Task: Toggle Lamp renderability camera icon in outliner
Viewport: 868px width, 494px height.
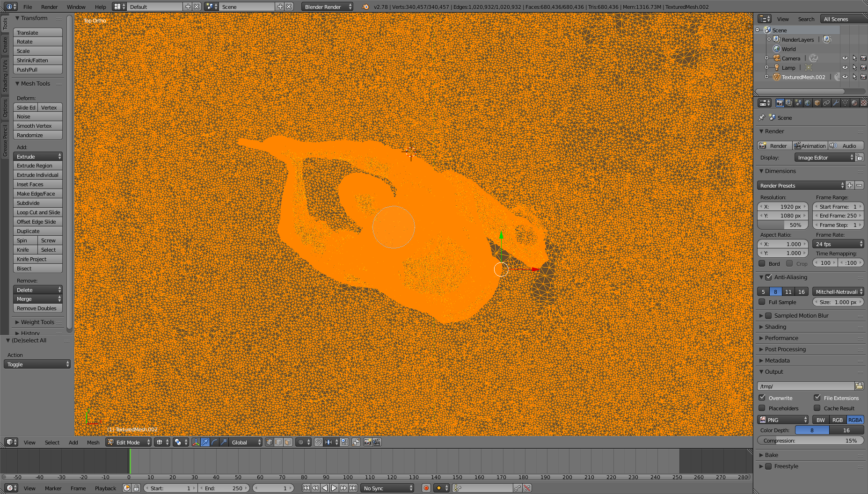Action: point(864,67)
